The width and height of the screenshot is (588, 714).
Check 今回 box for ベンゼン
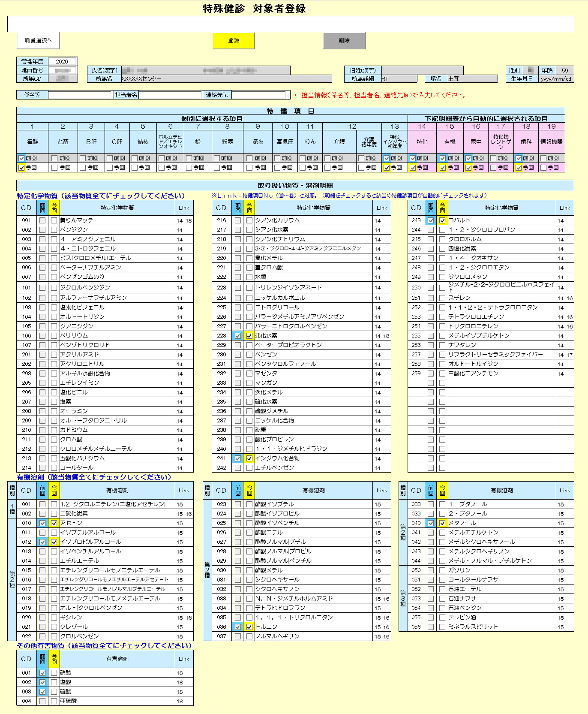[249, 355]
